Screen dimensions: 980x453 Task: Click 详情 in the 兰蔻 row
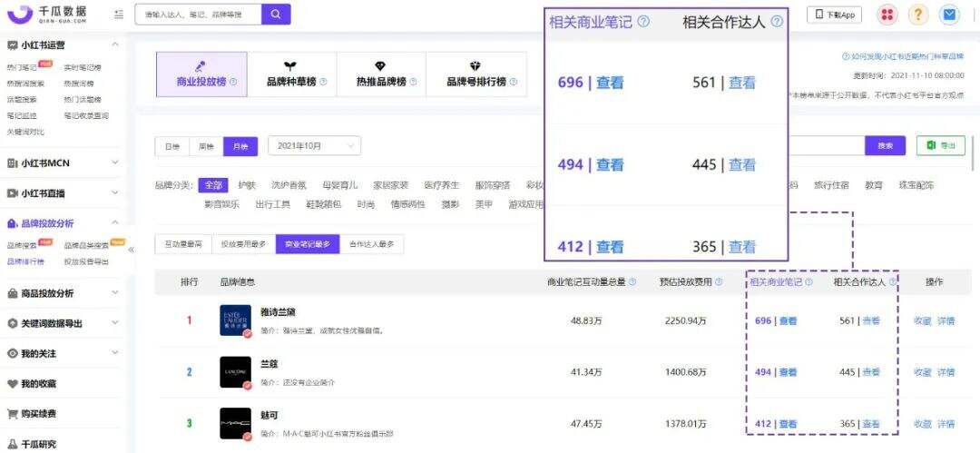click(946, 372)
